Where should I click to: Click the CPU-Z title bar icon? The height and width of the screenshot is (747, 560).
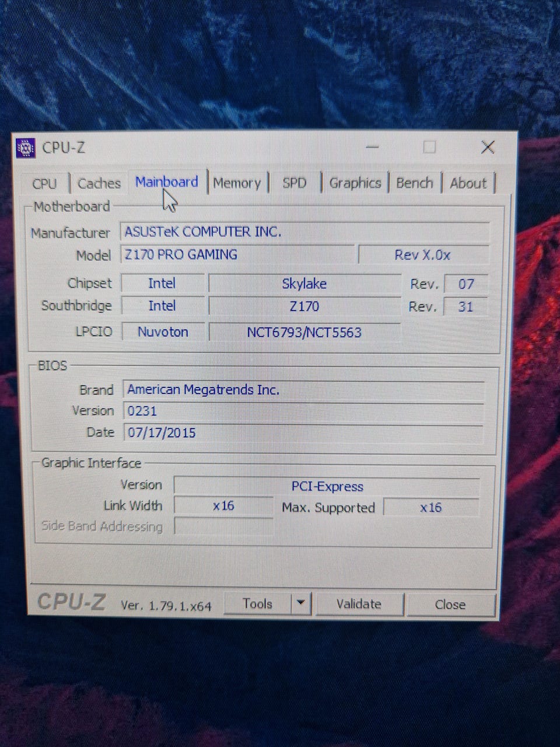pyautogui.click(x=26, y=148)
